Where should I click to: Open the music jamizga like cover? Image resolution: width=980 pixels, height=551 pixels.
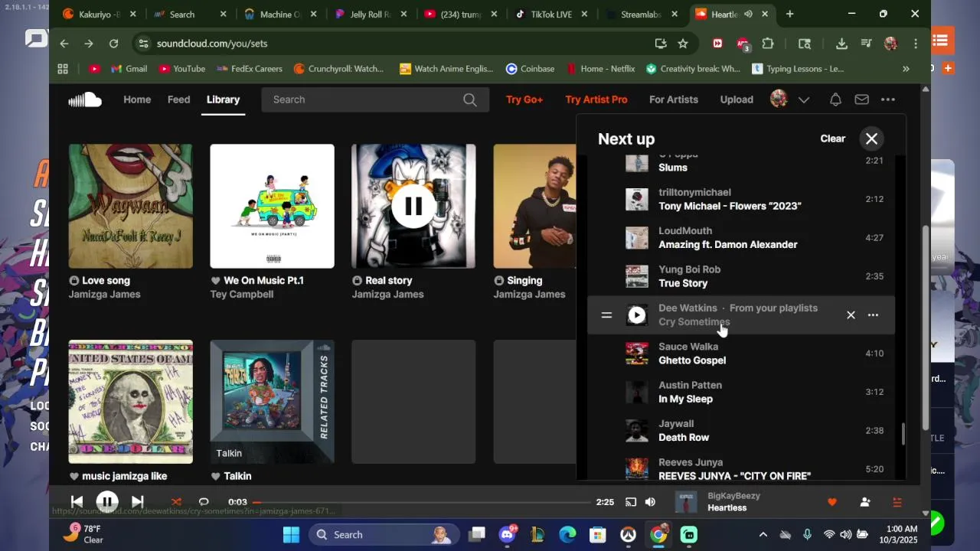(x=131, y=402)
